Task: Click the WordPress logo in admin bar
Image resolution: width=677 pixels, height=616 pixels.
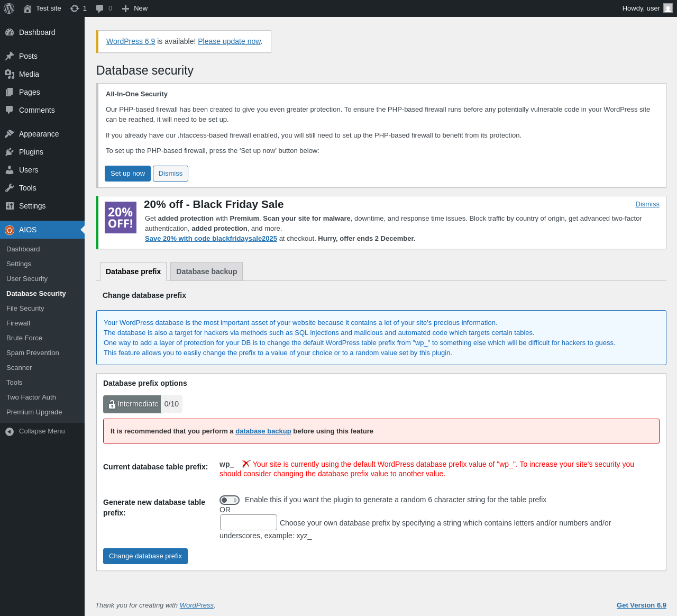Action: [x=9, y=8]
